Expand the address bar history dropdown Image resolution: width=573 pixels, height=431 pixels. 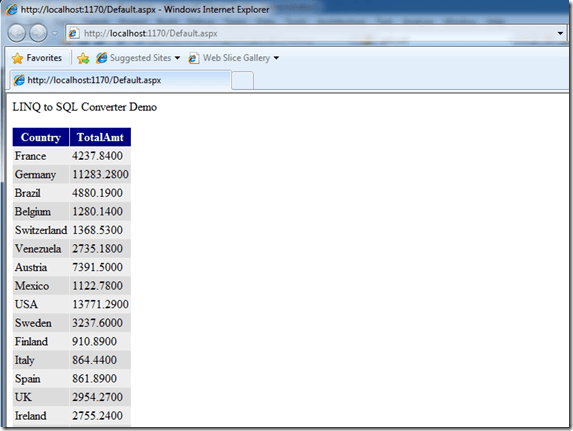pyautogui.click(x=560, y=34)
